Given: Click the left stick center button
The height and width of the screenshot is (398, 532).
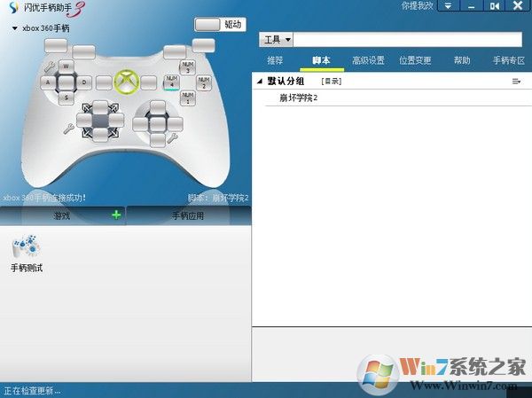Looking at the screenshot, I should coord(66,82).
